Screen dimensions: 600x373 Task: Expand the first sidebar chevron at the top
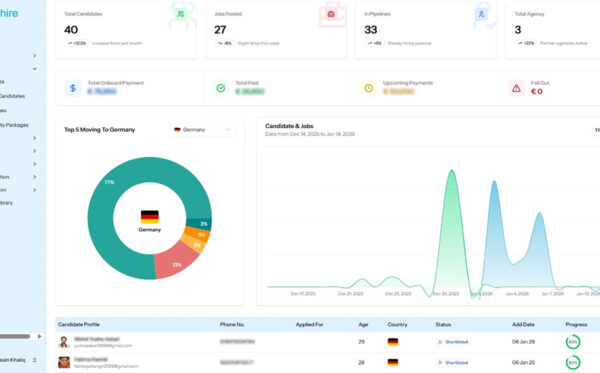coord(35,55)
